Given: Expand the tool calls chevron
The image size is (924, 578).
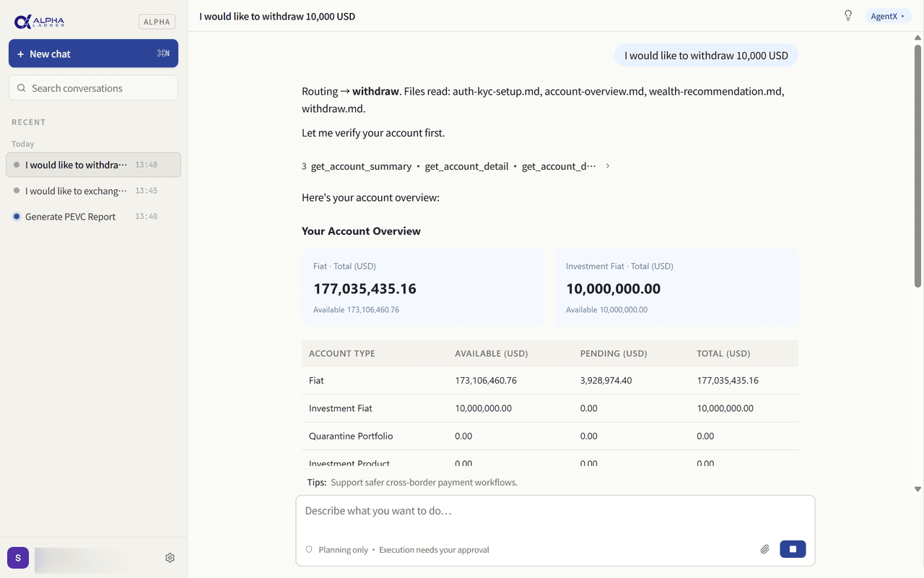Looking at the screenshot, I should click(608, 166).
